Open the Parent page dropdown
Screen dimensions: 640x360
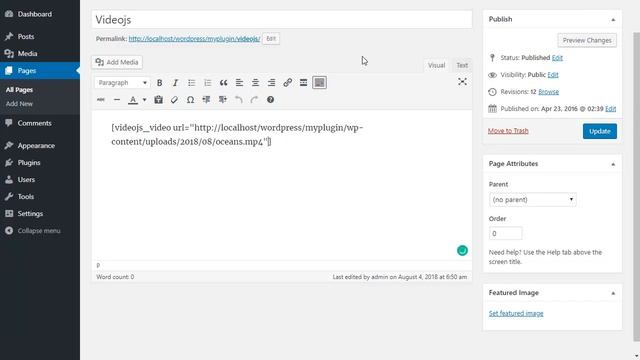(533, 200)
